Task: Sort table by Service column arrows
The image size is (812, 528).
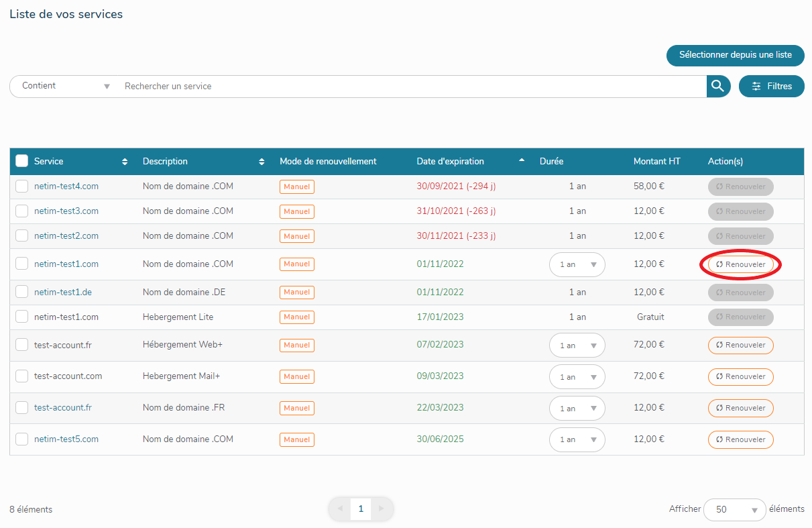Action: pyautogui.click(x=124, y=162)
